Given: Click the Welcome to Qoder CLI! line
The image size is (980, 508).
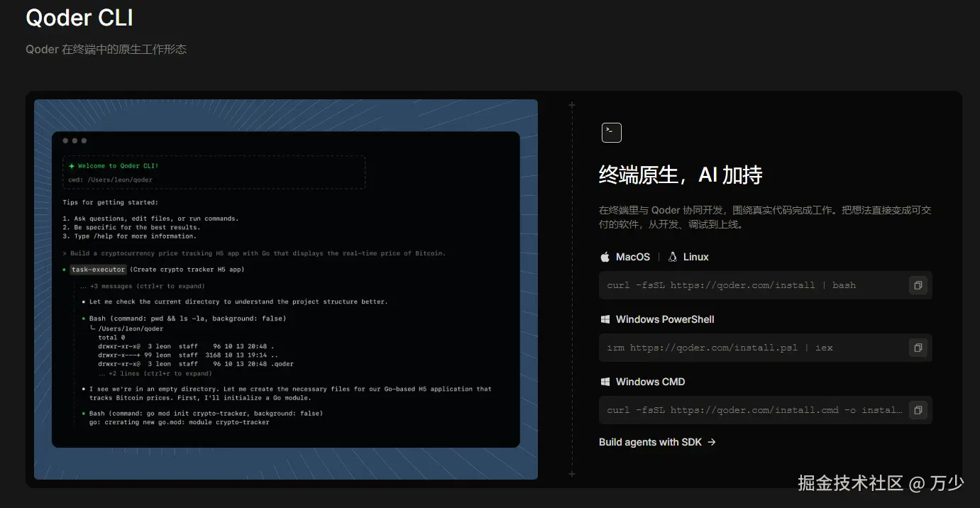Looking at the screenshot, I should (x=114, y=166).
